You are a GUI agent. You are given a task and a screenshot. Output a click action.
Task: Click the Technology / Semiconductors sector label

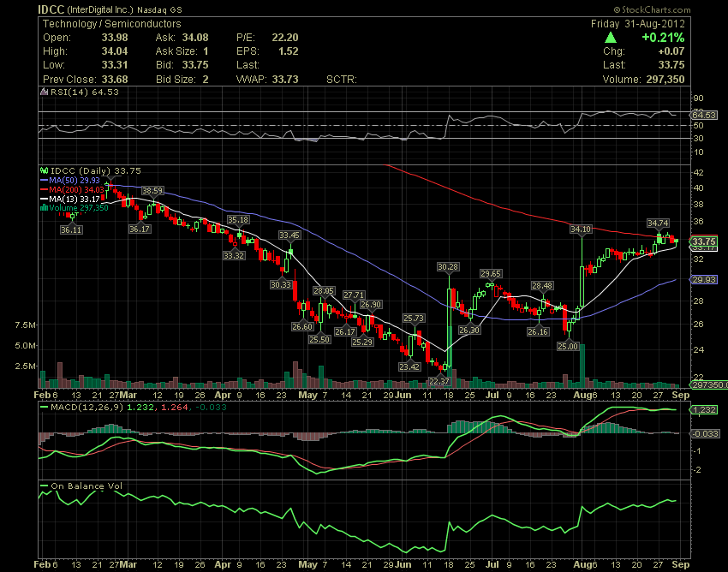click(x=112, y=24)
